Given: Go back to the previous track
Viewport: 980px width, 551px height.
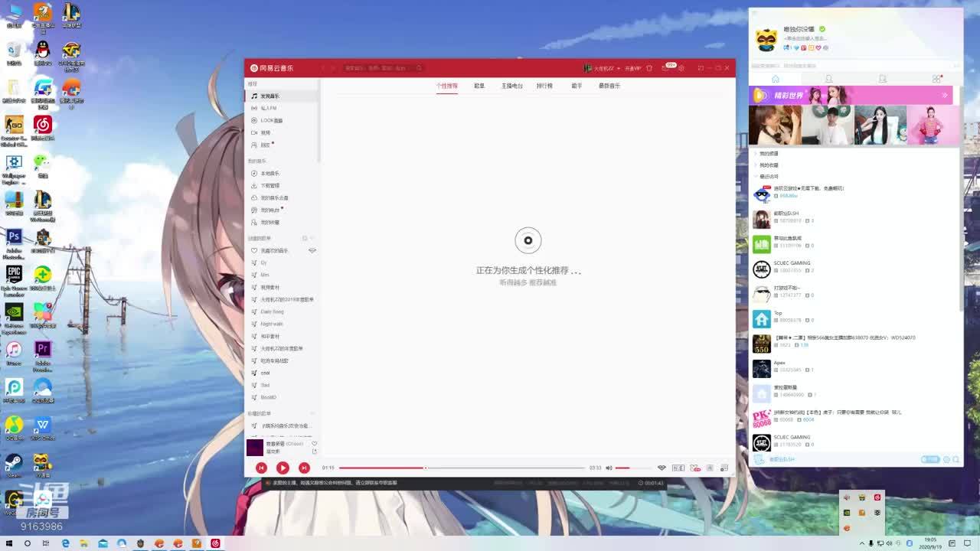Looking at the screenshot, I should (261, 468).
